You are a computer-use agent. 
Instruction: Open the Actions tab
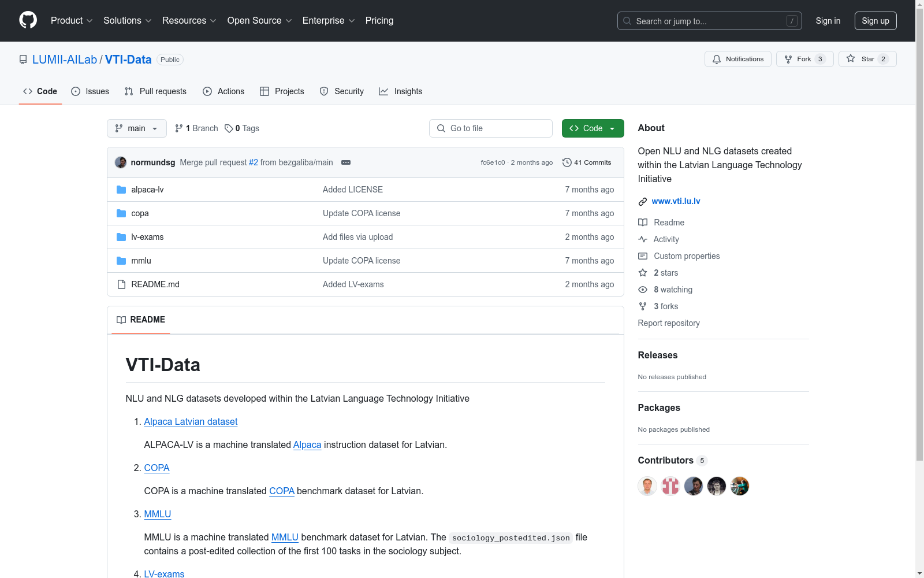pos(223,91)
